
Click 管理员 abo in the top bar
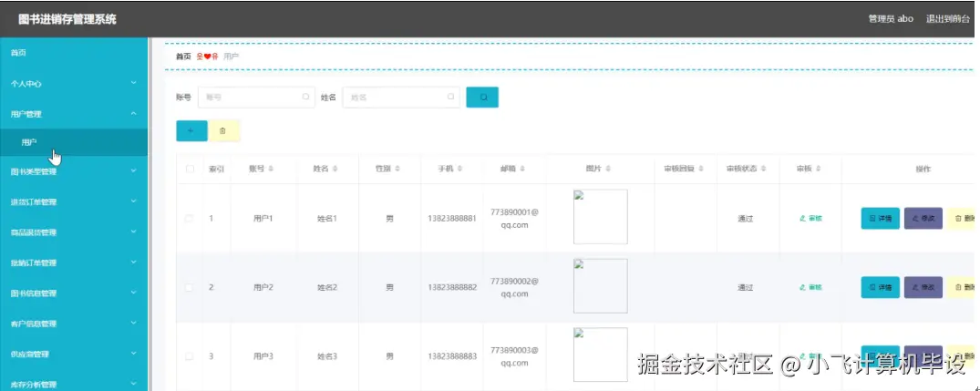[x=892, y=19]
